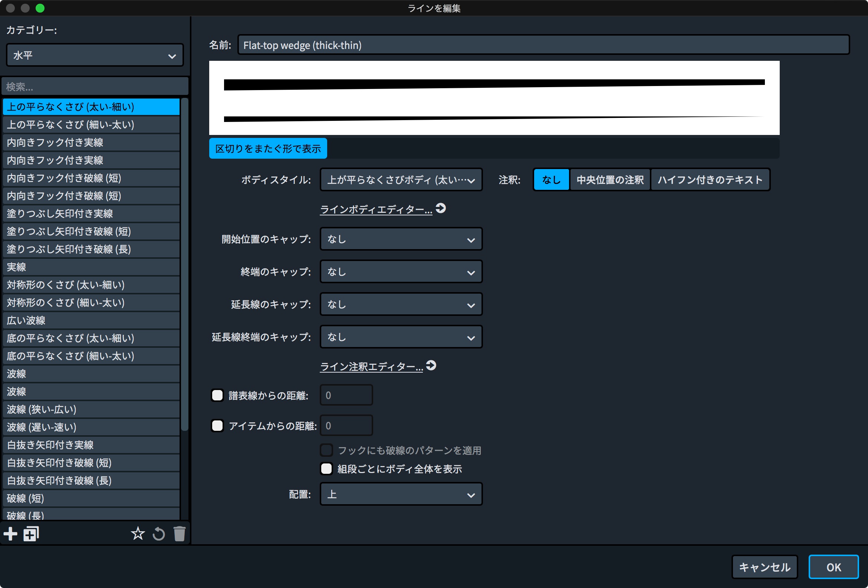Click arrow icon beside ライン注釈エディター
The image size is (868, 588).
(x=431, y=365)
